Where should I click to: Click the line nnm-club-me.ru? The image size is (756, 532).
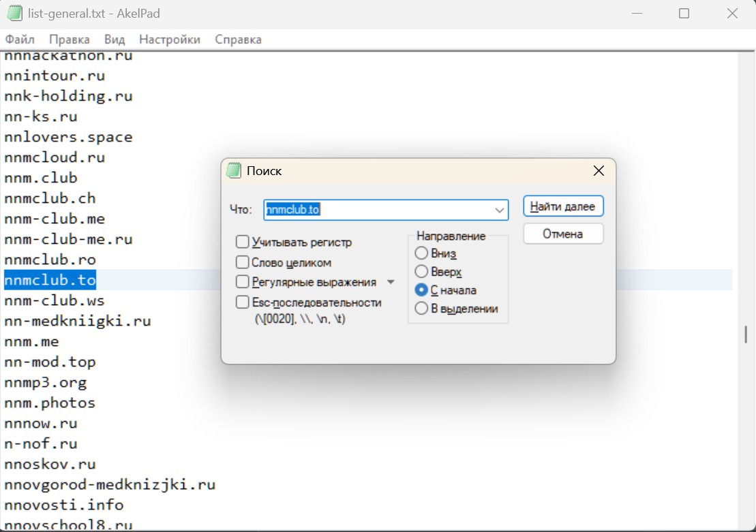point(68,239)
